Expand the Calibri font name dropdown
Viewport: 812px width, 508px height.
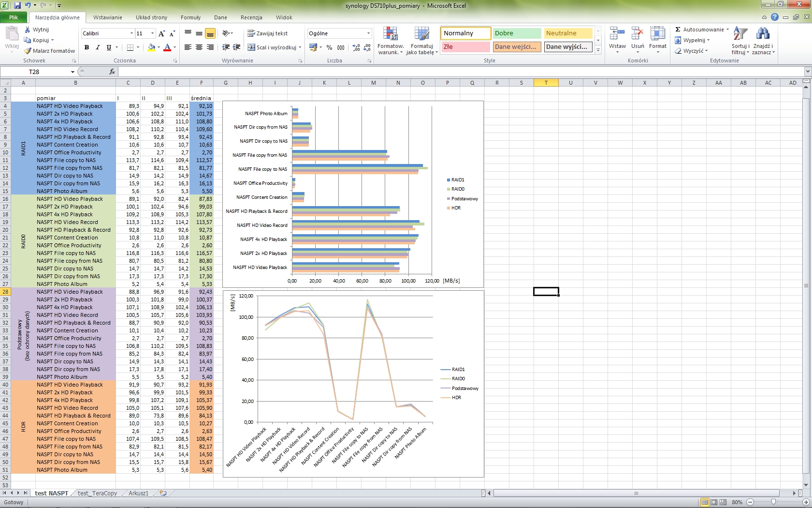pyautogui.click(x=131, y=33)
